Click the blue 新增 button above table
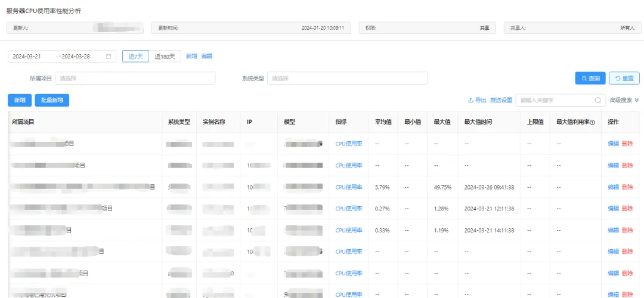The width and height of the screenshot is (644, 298). tap(20, 100)
